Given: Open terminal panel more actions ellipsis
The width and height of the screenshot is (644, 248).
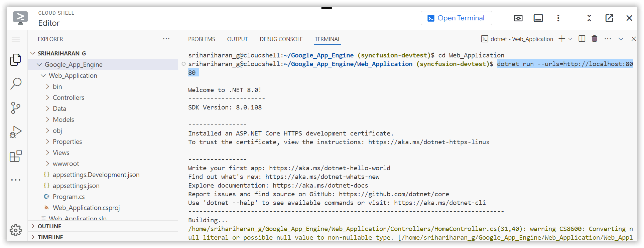Looking at the screenshot, I should pyautogui.click(x=608, y=39).
